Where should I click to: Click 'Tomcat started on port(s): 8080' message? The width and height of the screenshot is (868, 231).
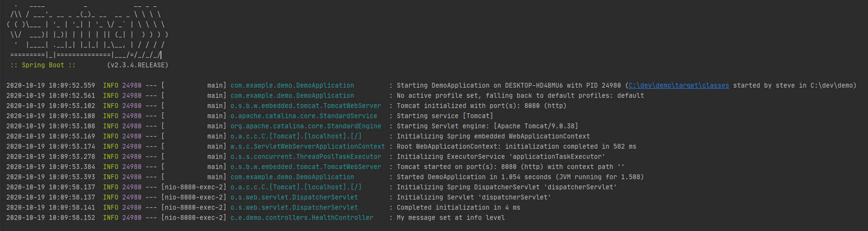click(x=511, y=167)
